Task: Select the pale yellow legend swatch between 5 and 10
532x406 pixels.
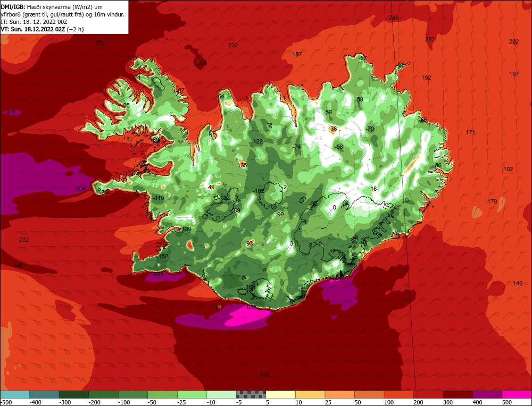Action: coord(280,394)
